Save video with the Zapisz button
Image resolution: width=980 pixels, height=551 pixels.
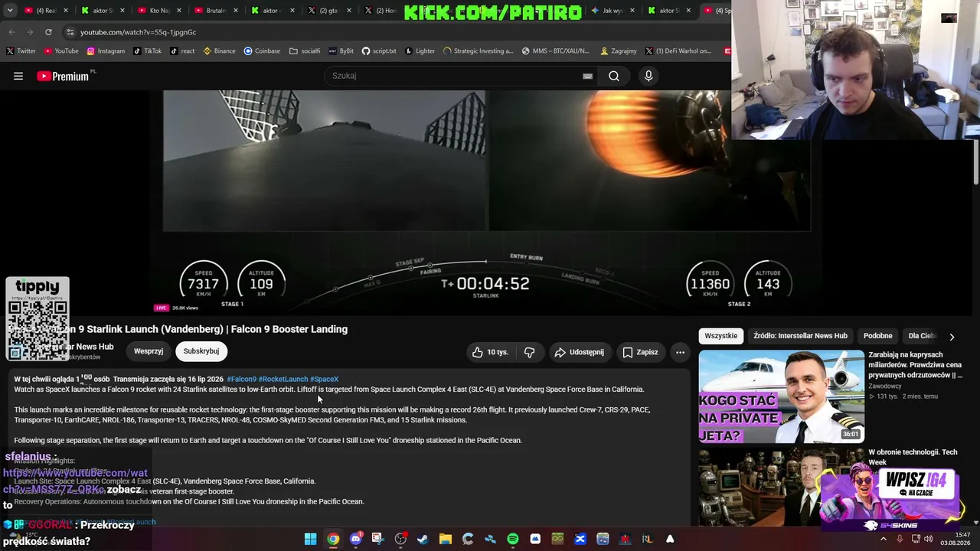640,352
